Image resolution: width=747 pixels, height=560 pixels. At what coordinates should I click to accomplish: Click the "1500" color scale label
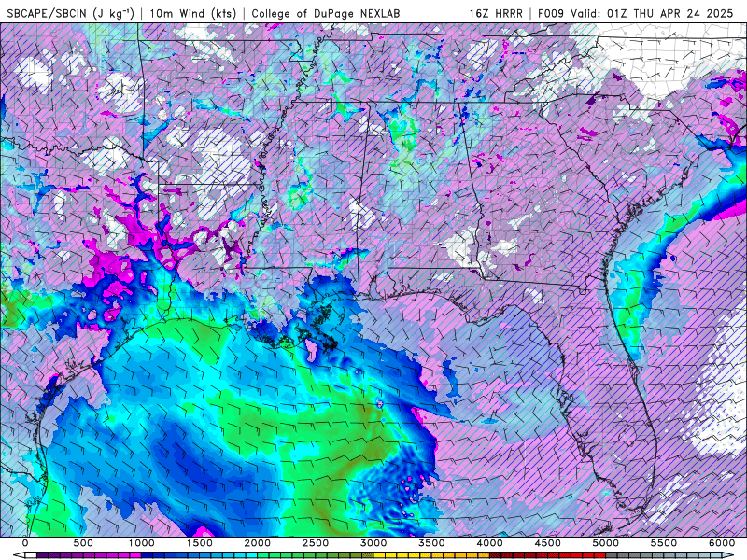pos(200,543)
